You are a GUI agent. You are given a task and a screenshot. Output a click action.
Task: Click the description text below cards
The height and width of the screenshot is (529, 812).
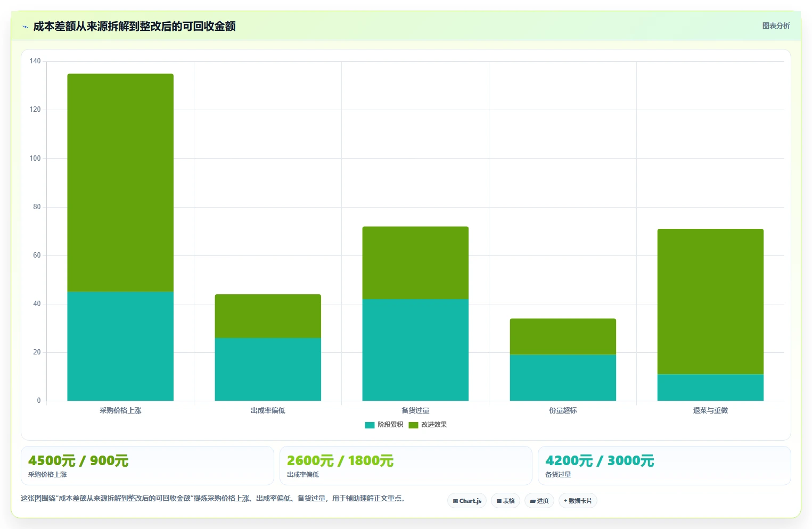(214, 499)
